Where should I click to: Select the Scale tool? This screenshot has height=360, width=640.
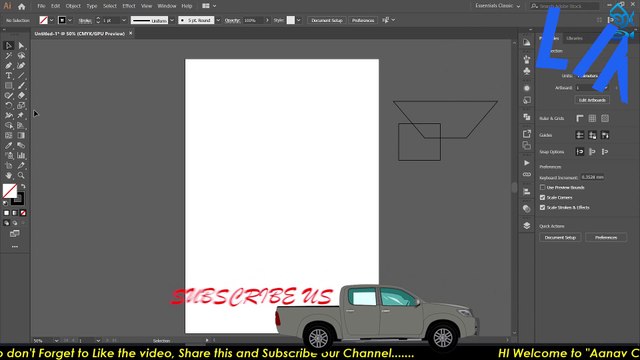tap(21, 105)
